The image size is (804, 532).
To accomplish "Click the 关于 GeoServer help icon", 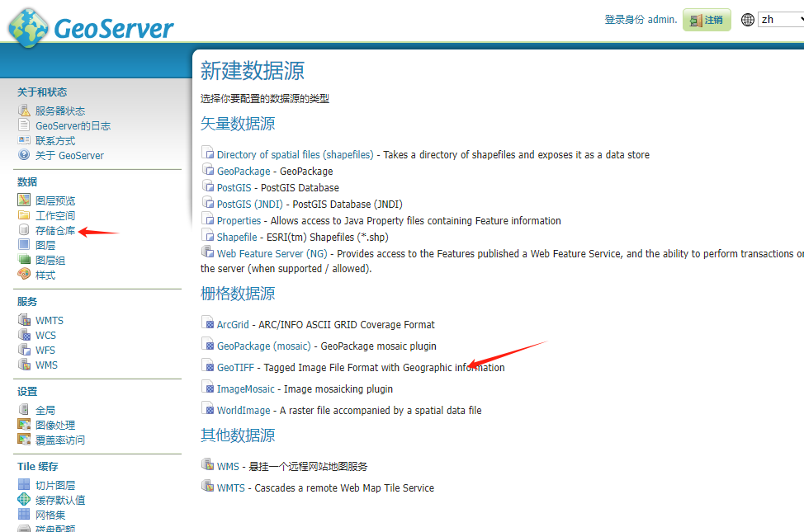I will click(24, 155).
